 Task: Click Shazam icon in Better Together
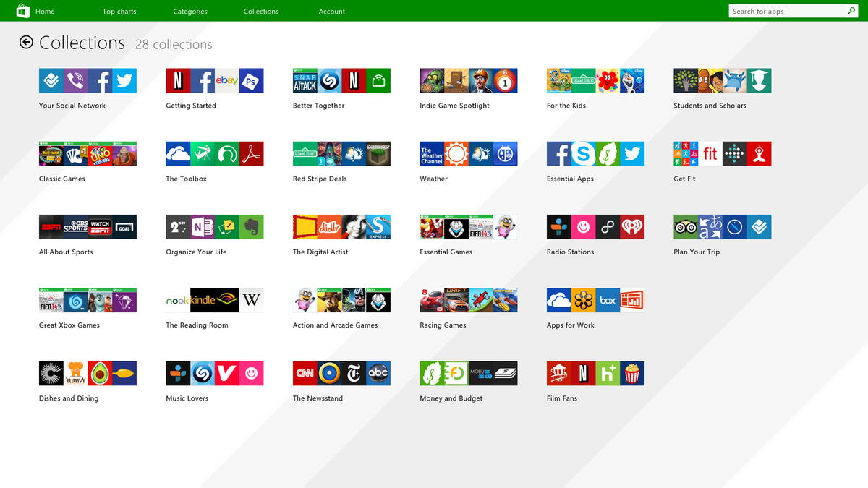coord(330,81)
